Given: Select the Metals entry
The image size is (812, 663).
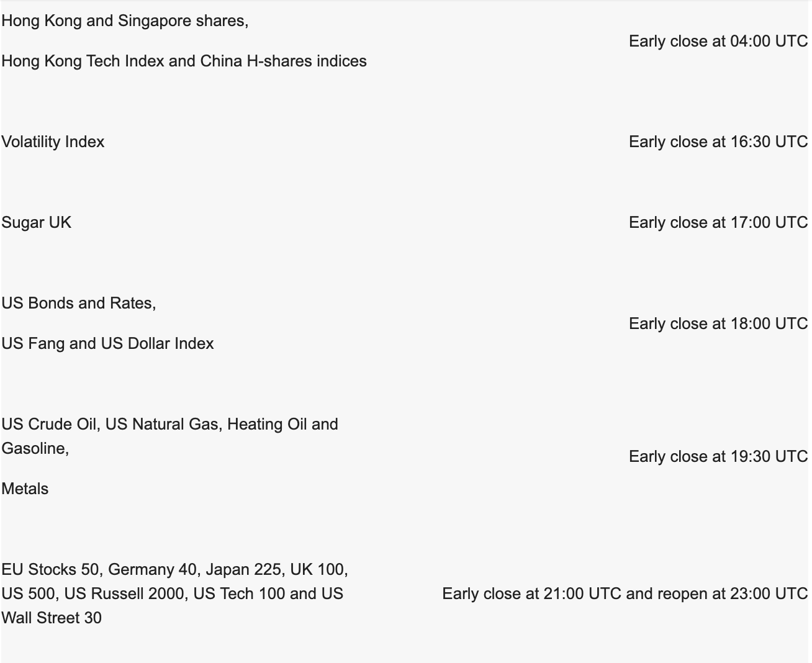Looking at the screenshot, I should click(25, 489).
